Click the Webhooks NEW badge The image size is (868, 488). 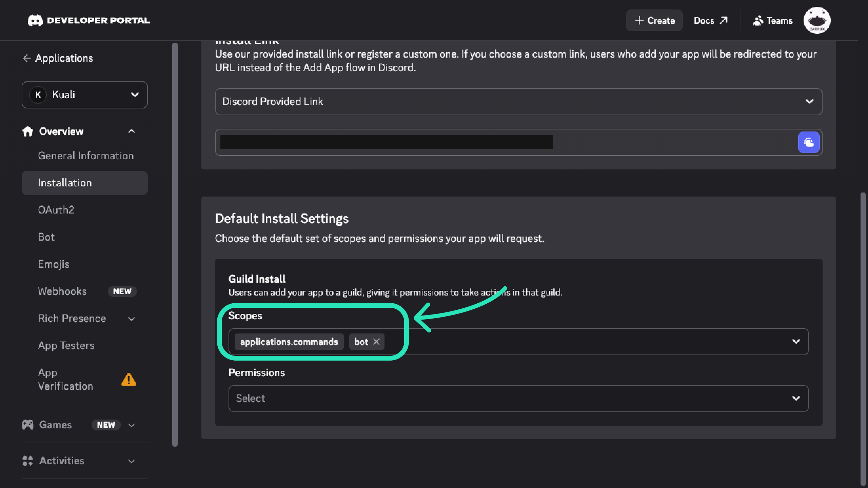[x=122, y=291]
